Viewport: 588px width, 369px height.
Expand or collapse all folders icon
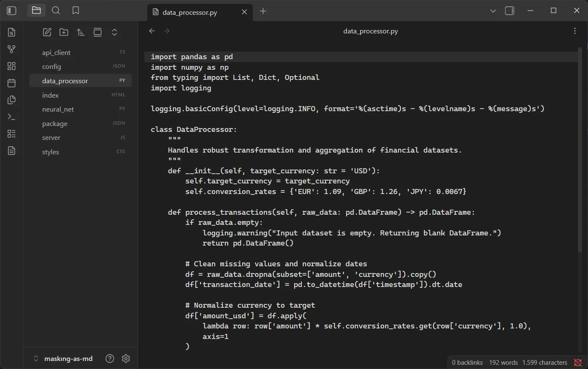114,32
